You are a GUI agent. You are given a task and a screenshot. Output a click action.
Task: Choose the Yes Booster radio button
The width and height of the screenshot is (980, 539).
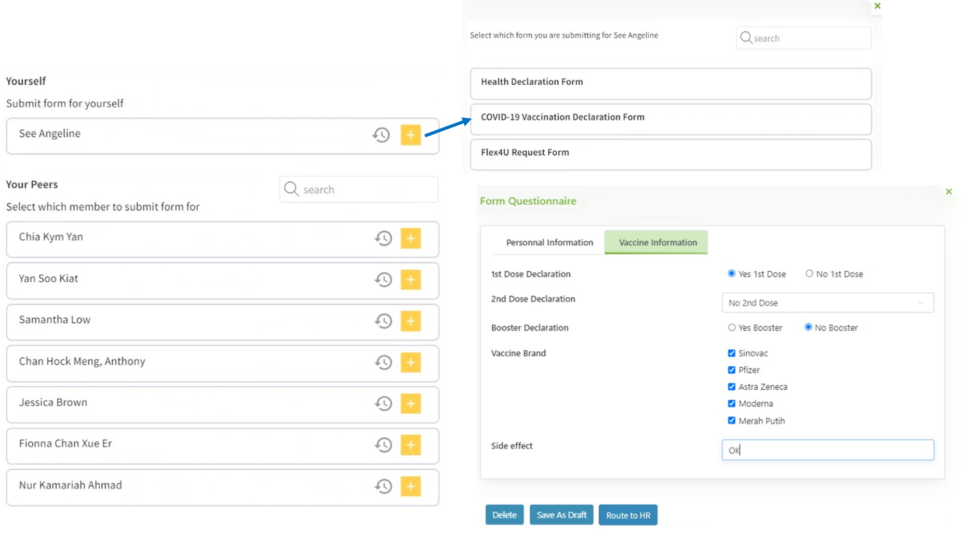coord(732,327)
